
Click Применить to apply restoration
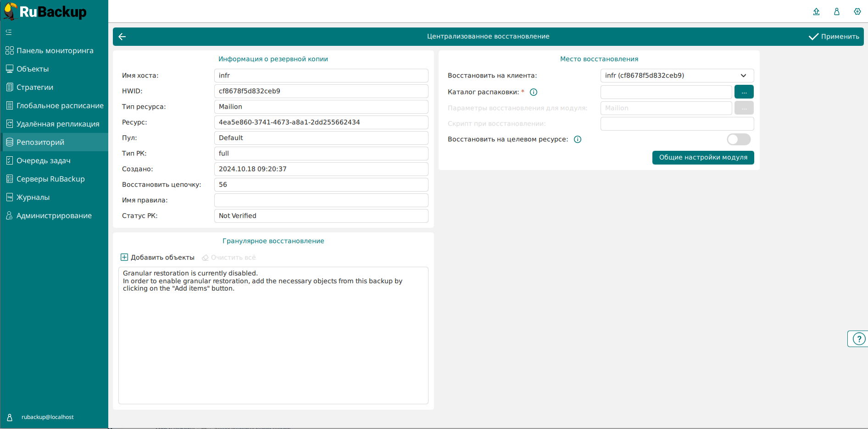coord(834,37)
